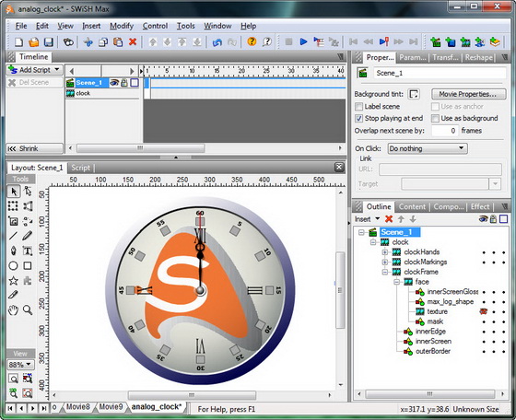This screenshot has height=420, width=516.
Task: Click the Movie Properties button
Action: [x=469, y=94]
